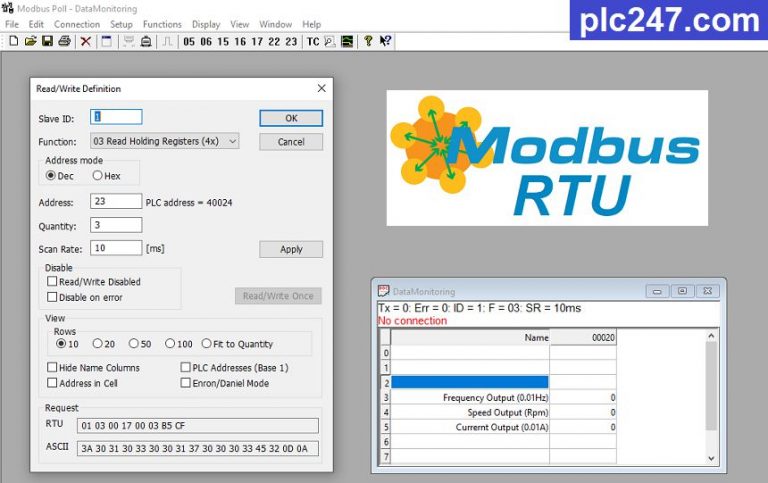Close the Read/Write Definition dialog
Image resolution: width=768 pixels, height=483 pixels.
click(321, 88)
